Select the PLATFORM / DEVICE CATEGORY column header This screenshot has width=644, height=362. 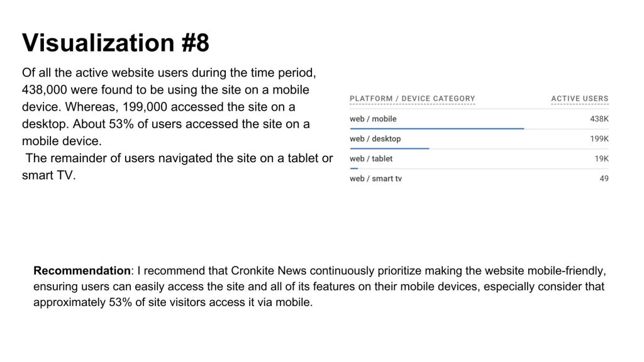(412, 99)
